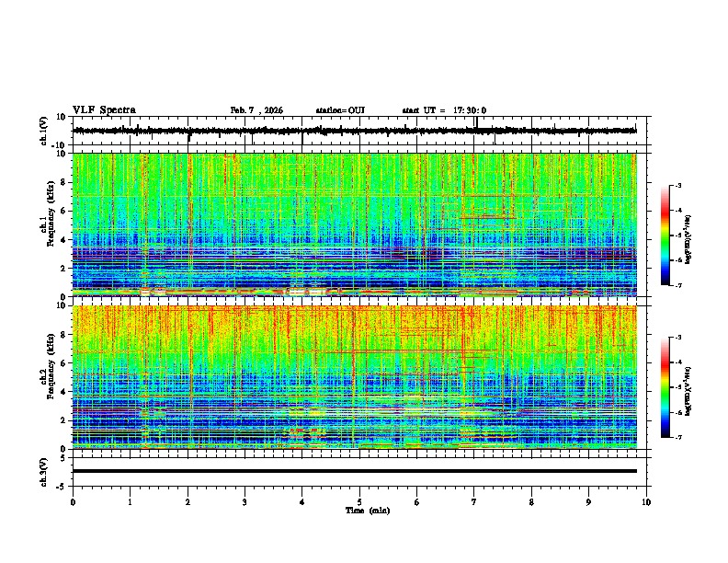Click the ch.2 "Frequency (kHz)" axis label

(x=51, y=366)
